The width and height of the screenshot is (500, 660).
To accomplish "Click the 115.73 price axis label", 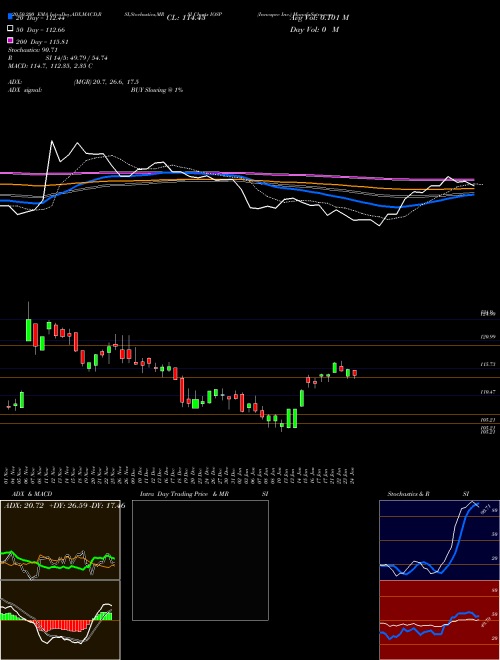I will click(x=490, y=364).
